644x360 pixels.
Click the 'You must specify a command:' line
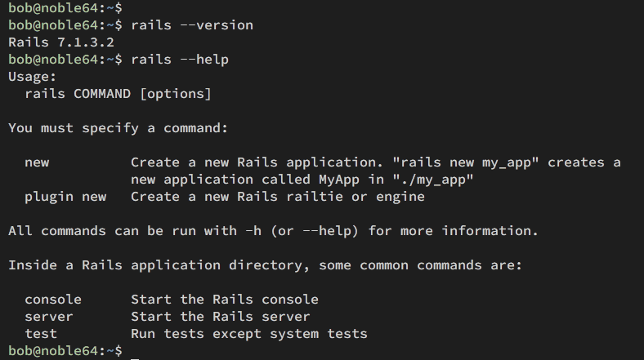tap(118, 128)
